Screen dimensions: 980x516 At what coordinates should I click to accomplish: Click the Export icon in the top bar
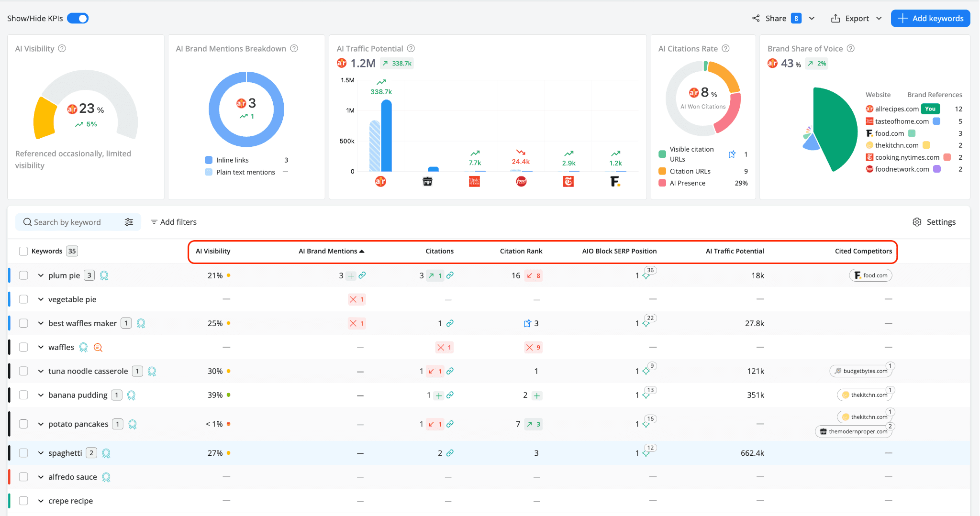[x=835, y=18]
